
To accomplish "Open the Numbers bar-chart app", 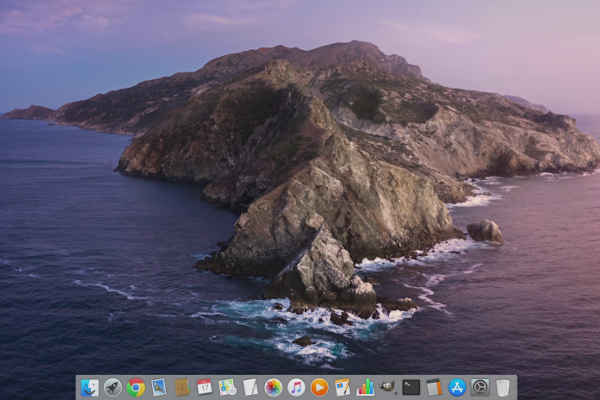I will [x=365, y=388].
